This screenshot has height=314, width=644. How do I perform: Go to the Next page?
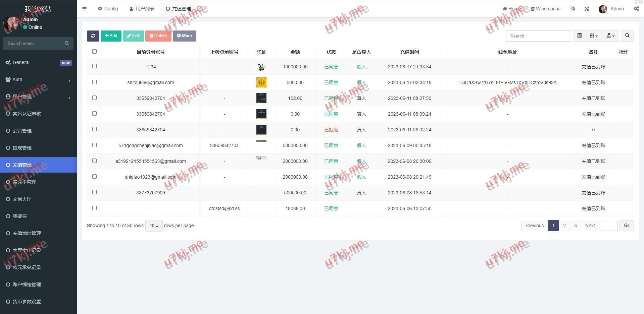590,226
